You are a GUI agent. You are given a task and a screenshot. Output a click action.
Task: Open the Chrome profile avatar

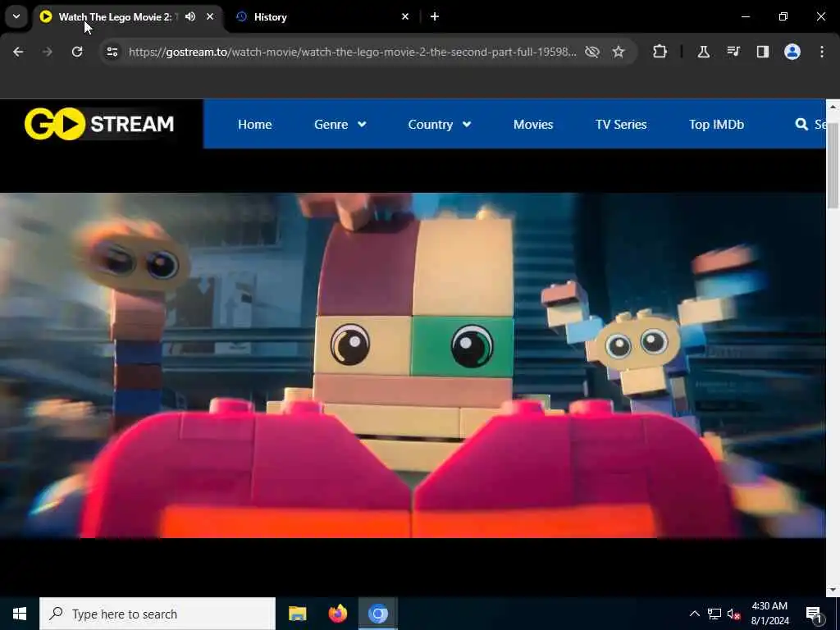tap(792, 52)
